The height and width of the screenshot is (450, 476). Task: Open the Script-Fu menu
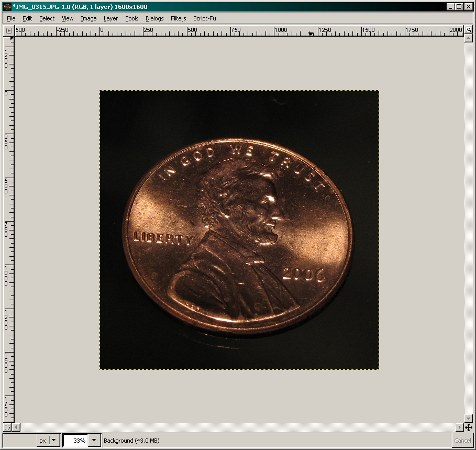point(204,18)
